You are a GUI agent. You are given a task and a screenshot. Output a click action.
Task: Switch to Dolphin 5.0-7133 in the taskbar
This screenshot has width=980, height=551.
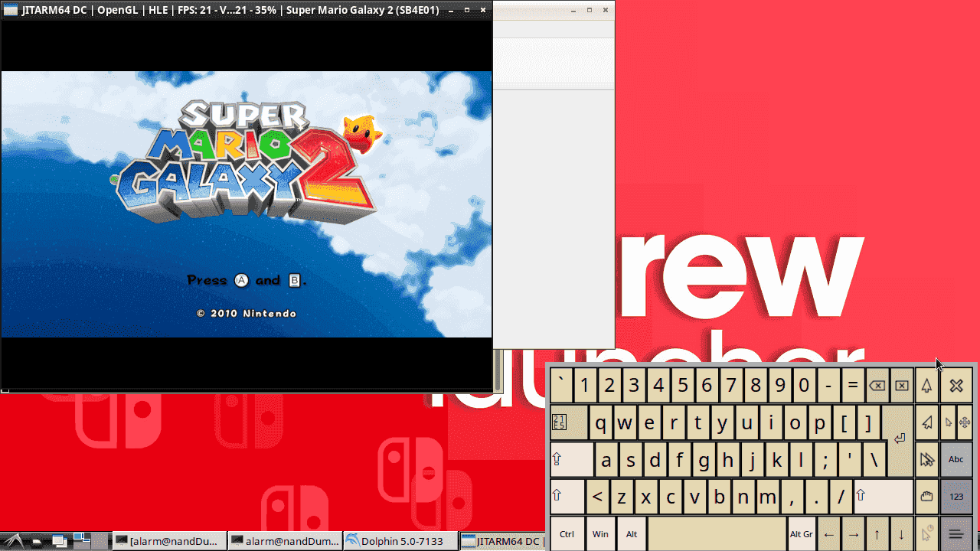(x=401, y=541)
